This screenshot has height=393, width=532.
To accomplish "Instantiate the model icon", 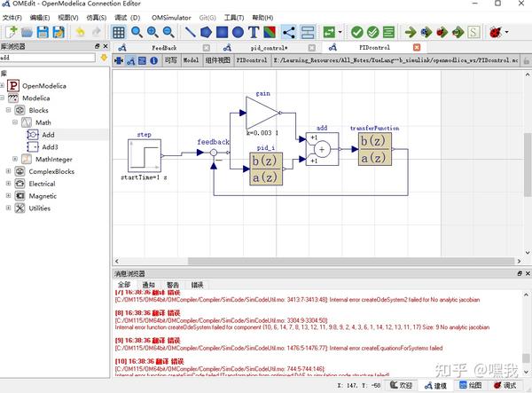I will pos(389,32).
